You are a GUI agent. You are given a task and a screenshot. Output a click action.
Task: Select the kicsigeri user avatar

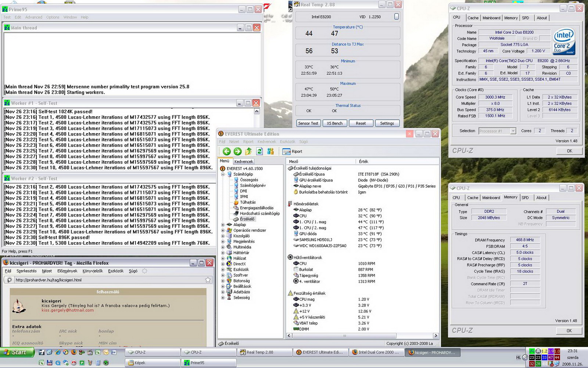19,306
